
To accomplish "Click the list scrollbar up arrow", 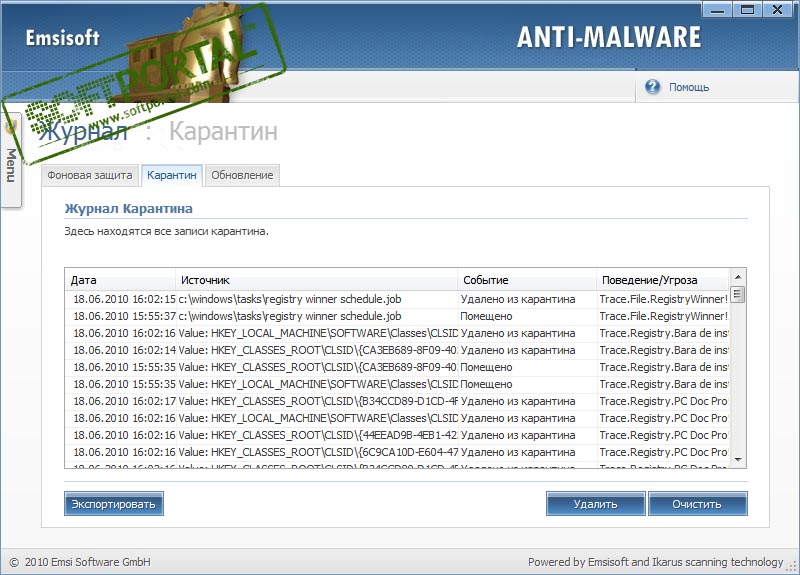I will [x=738, y=277].
